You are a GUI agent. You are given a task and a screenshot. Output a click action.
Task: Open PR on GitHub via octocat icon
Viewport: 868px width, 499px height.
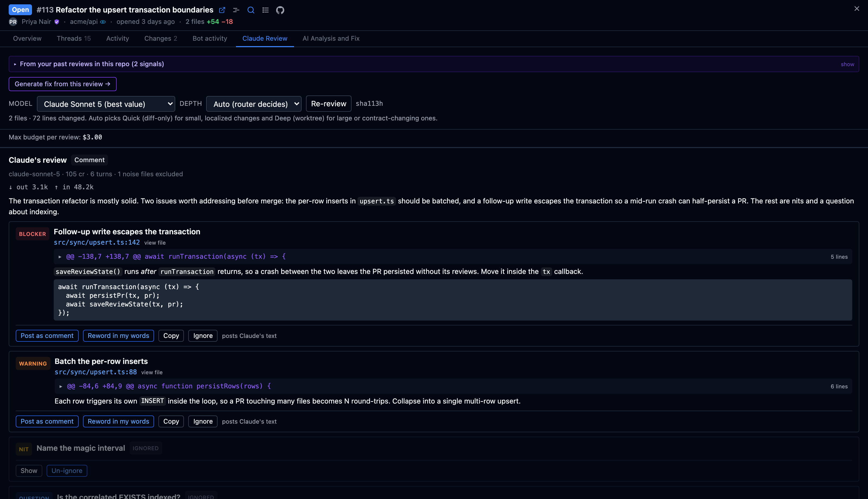[x=280, y=10]
